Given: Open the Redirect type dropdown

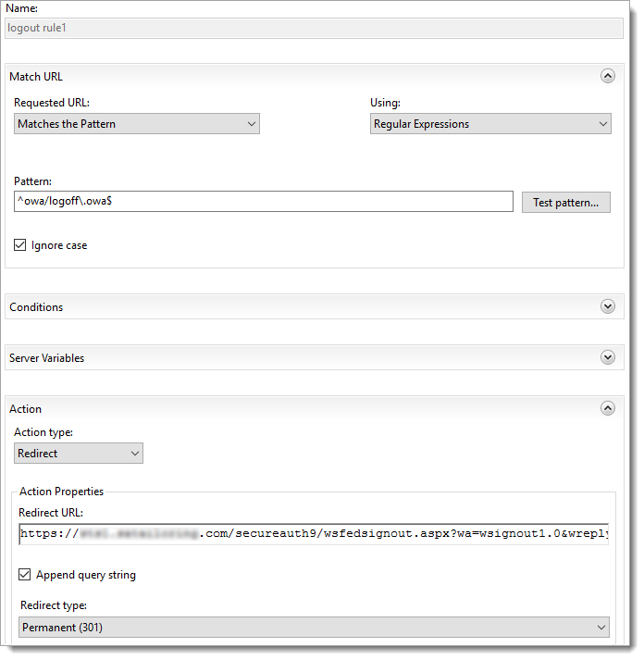Looking at the screenshot, I should 313,628.
